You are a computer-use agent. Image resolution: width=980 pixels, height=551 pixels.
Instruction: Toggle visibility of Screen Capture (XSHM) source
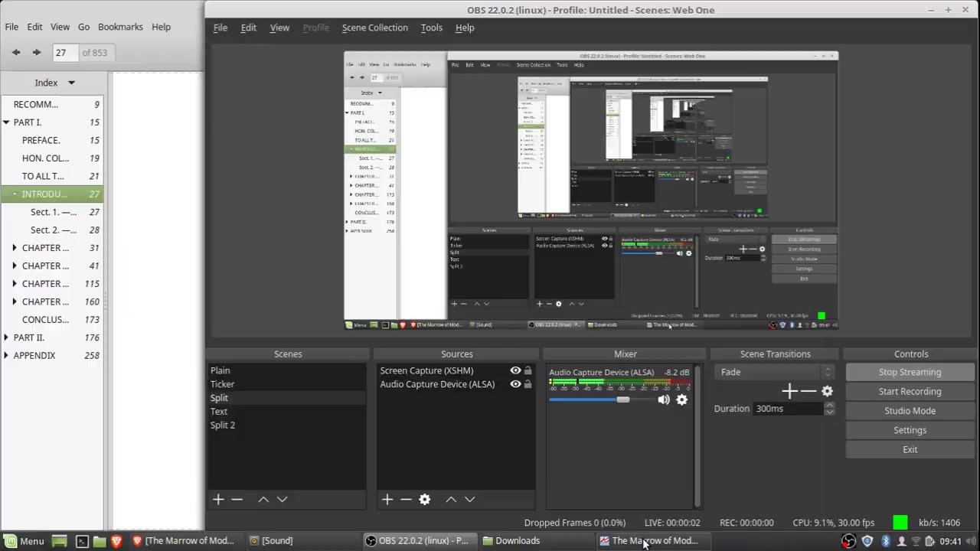point(516,370)
